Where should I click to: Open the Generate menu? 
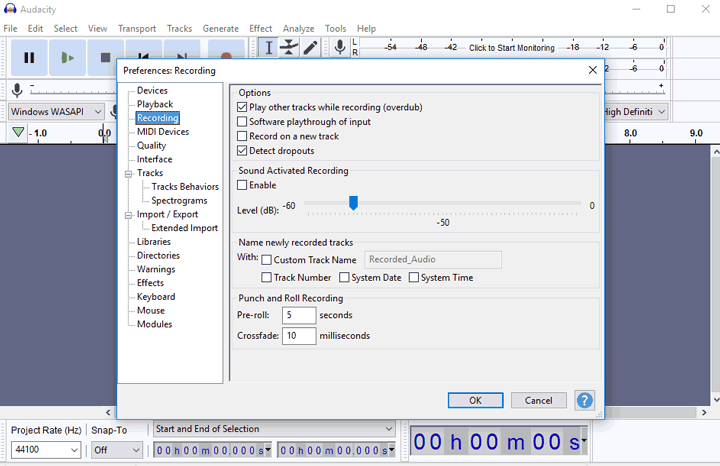pos(220,29)
